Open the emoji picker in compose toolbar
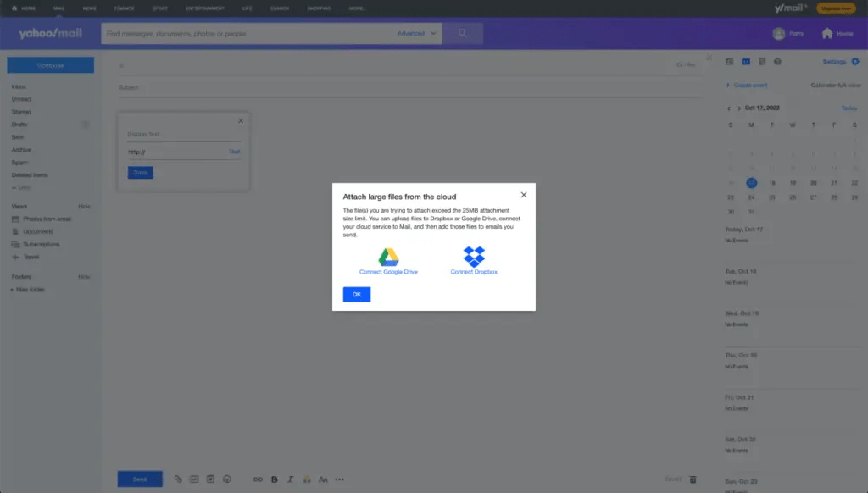Viewport: 868px width, 493px height. pos(227,479)
